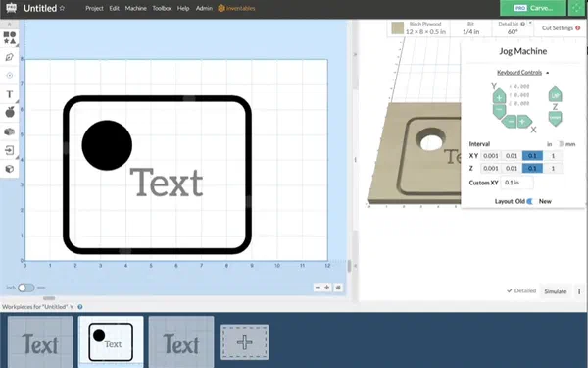Image resolution: width=588 pixels, height=368 pixels.
Task: Set Z interval to 1
Action: [553, 168]
